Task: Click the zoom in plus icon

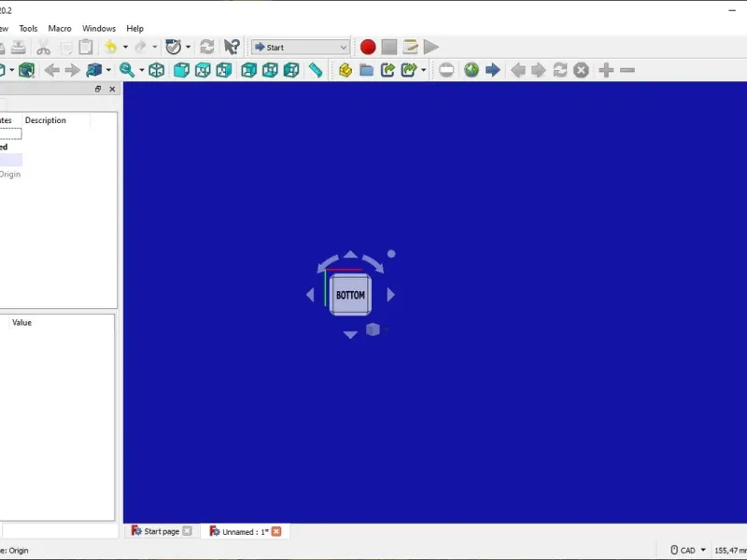Action: 606,70
